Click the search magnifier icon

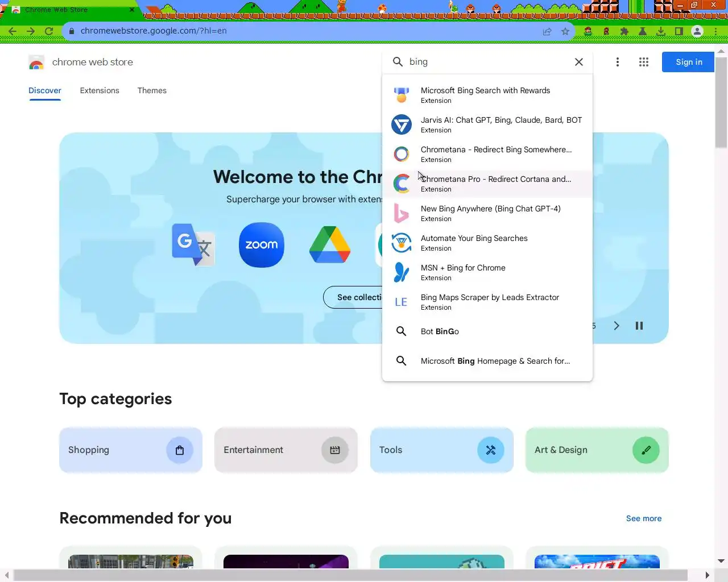pos(398,62)
